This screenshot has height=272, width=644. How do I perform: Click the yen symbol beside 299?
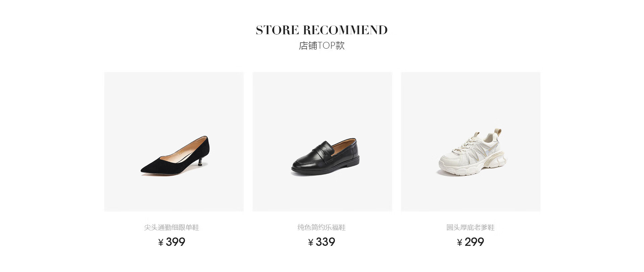pos(460,242)
